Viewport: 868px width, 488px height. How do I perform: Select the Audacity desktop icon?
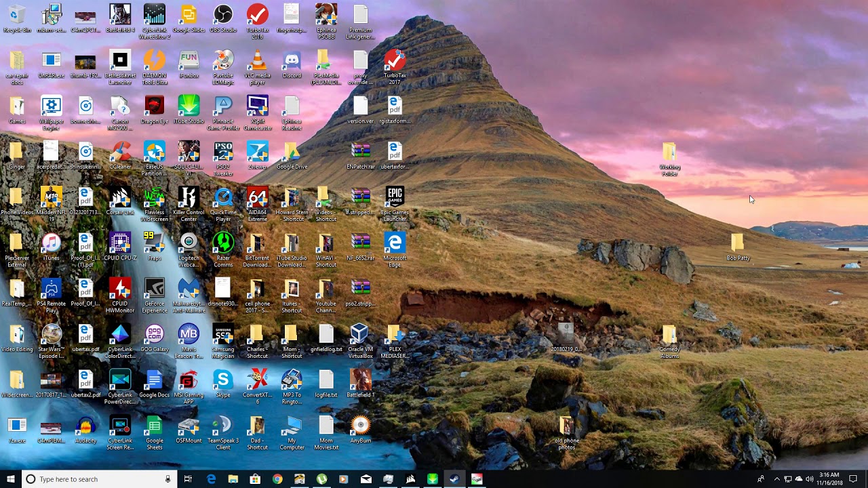click(85, 428)
